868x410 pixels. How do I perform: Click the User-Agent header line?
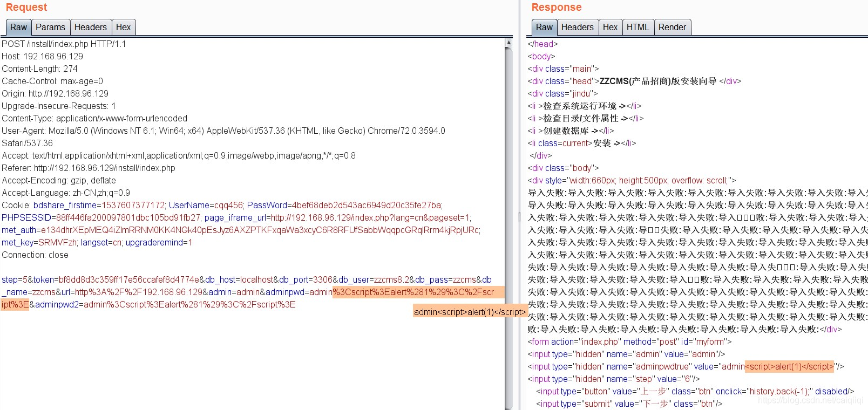pos(223,131)
